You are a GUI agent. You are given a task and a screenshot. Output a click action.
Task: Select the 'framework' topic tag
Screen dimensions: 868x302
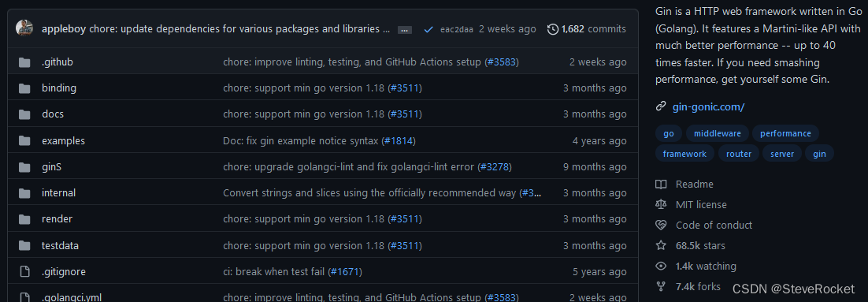[x=684, y=154]
